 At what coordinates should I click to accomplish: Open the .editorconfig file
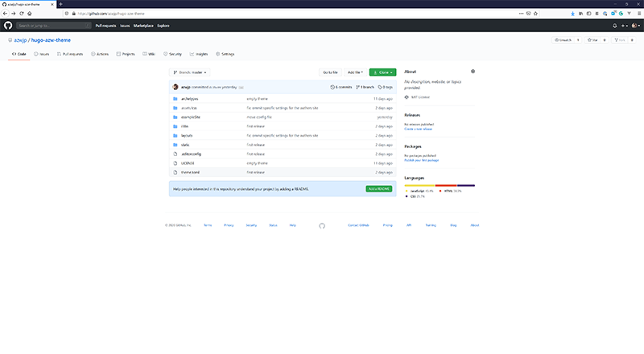191,154
